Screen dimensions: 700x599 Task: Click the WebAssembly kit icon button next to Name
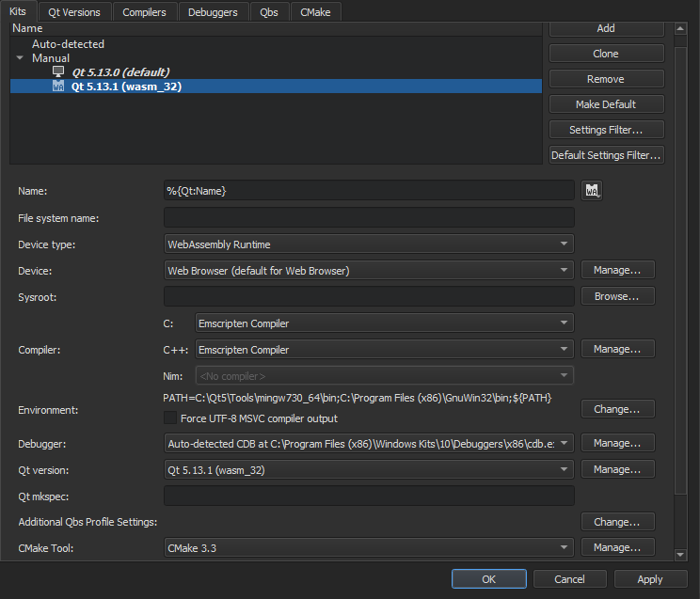(x=592, y=191)
